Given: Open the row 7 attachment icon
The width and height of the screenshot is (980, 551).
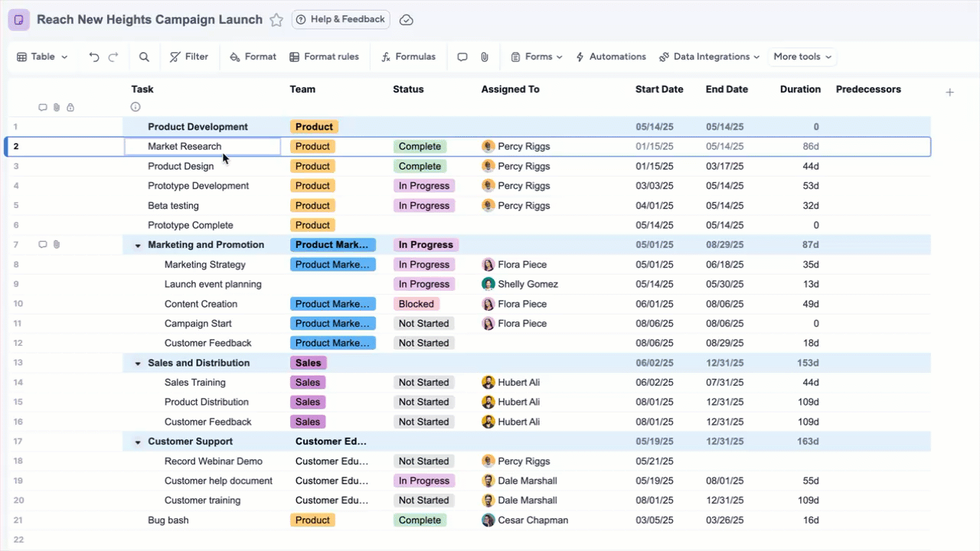Looking at the screenshot, I should coord(57,245).
